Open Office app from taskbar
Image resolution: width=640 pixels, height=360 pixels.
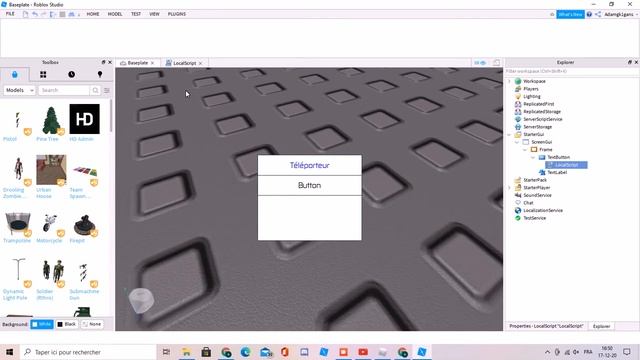click(x=285, y=352)
